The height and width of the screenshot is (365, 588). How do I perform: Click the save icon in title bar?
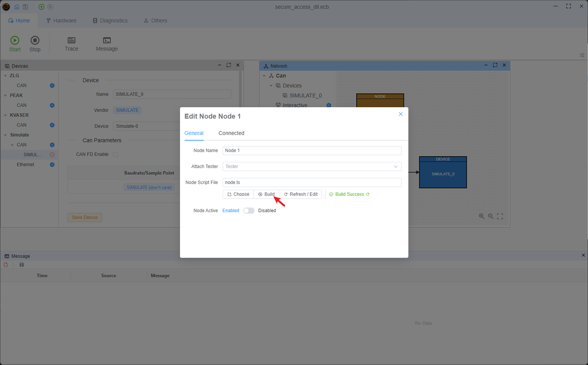click(x=25, y=7)
